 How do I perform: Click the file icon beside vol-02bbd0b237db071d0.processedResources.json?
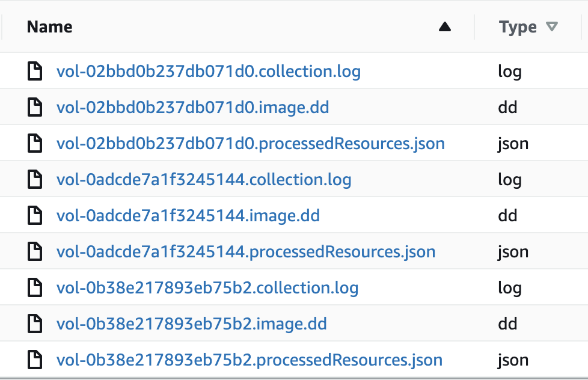[x=35, y=143]
